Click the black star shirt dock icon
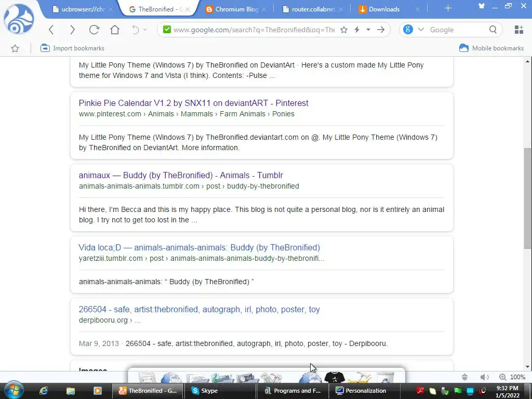Screen dimensions: 532x399 coord(335,377)
